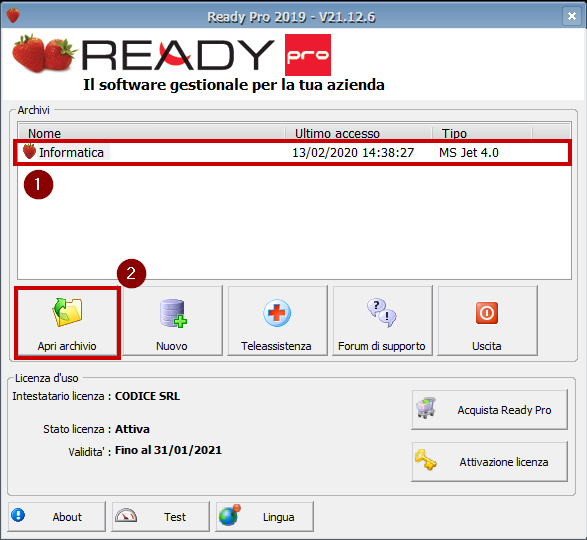This screenshot has width=587, height=540.
Task: Open the selected archive with Apri archivio
Action: tap(68, 322)
